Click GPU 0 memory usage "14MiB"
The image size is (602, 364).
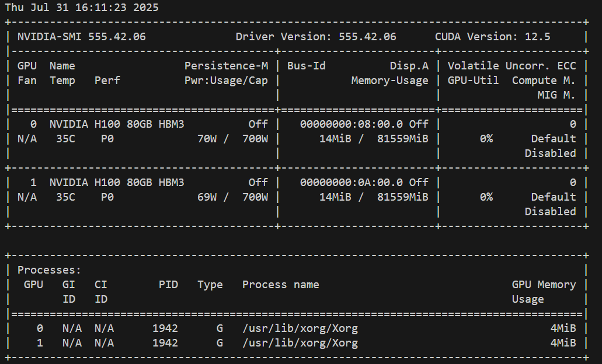coord(335,139)
